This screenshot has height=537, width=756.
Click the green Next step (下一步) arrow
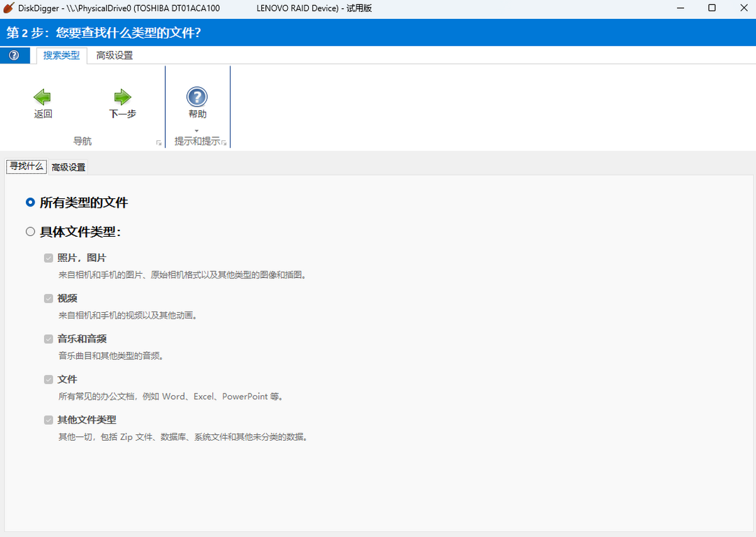[122, 97]
